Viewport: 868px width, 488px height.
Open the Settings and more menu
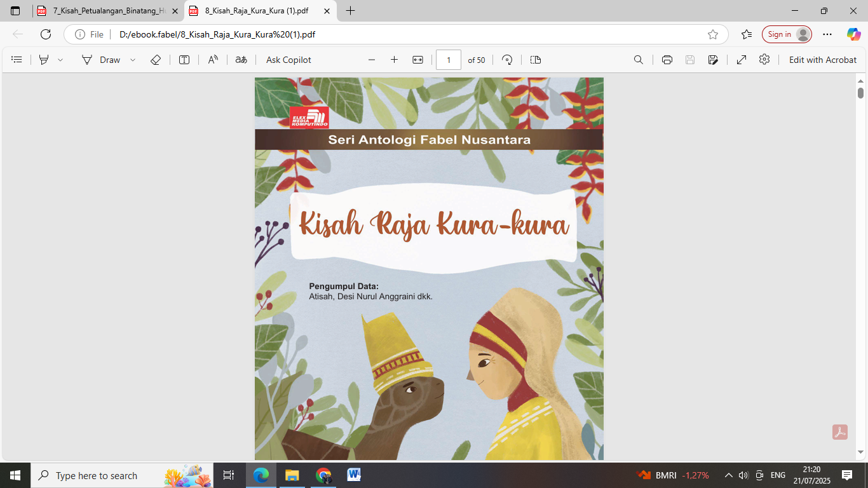(827, 34)
